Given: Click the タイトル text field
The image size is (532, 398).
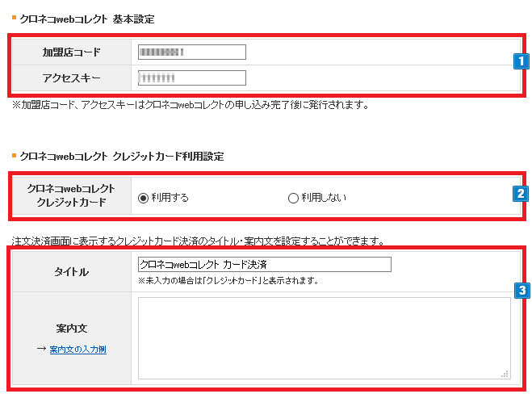Looking at the screenshot, I should (265, 264).
